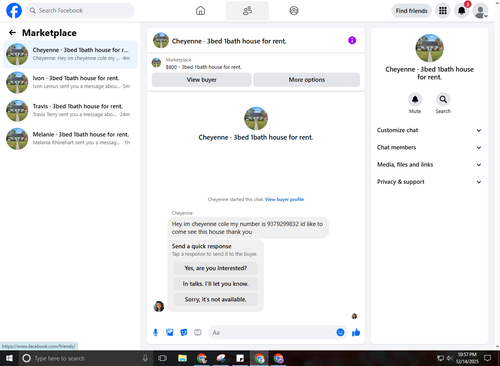Expand Media, files and links section
Viewport: 500px width, 366px height.
point(429,165)
